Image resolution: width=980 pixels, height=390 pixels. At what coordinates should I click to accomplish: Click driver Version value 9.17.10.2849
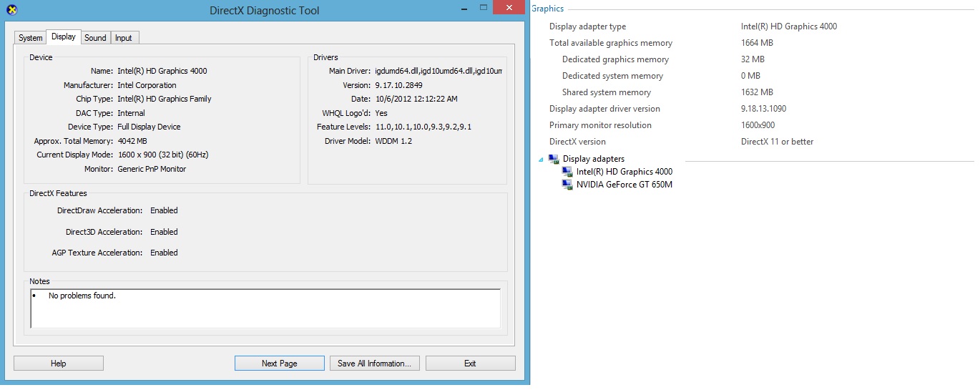(x=399, y=85)
